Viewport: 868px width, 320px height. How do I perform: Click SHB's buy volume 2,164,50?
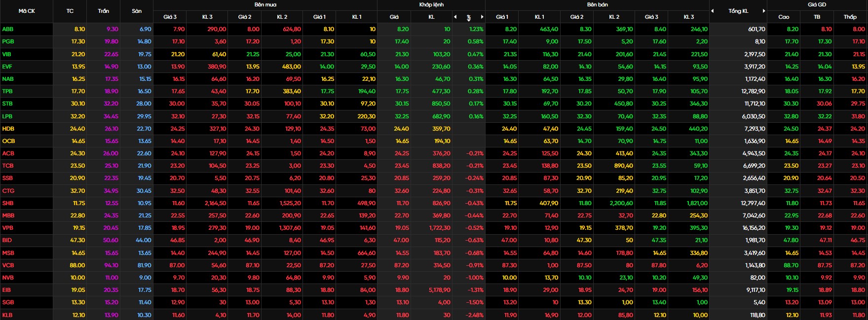click(x=214, y=203)
